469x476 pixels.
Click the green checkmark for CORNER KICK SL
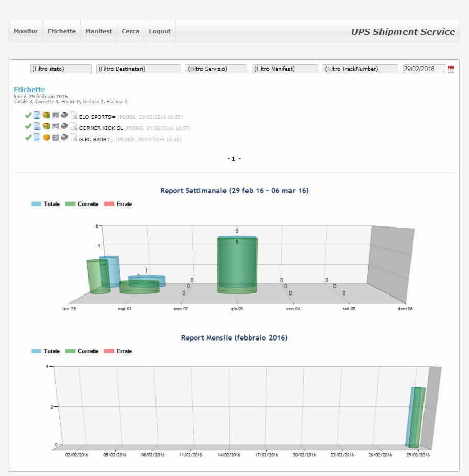28,126
